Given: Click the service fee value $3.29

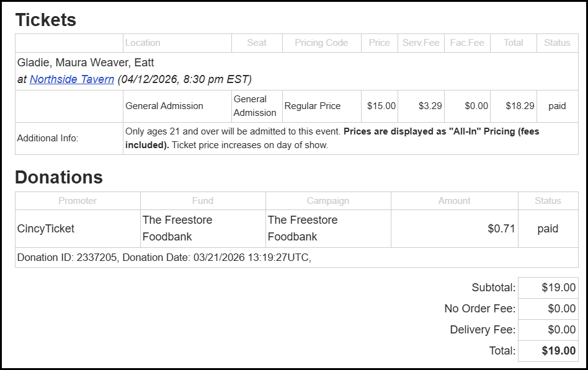Looking at the screenshot, I should pos(430,106).
